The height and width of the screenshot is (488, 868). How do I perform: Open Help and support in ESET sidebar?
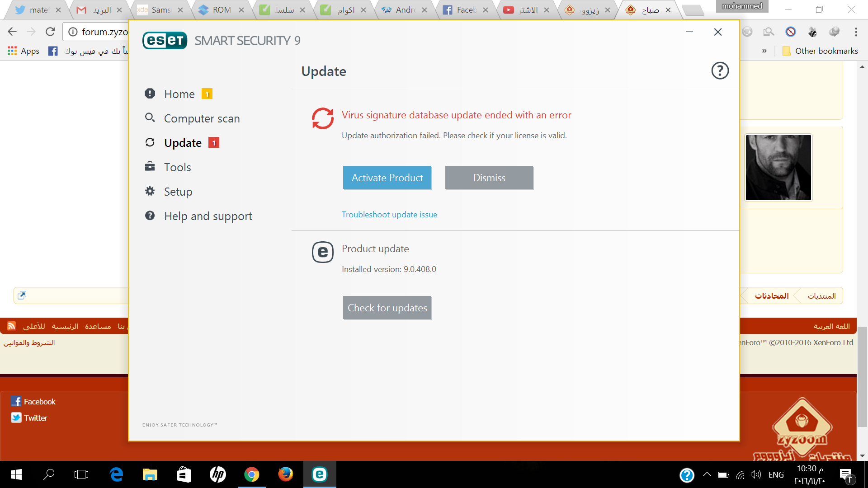coord(208,216)
